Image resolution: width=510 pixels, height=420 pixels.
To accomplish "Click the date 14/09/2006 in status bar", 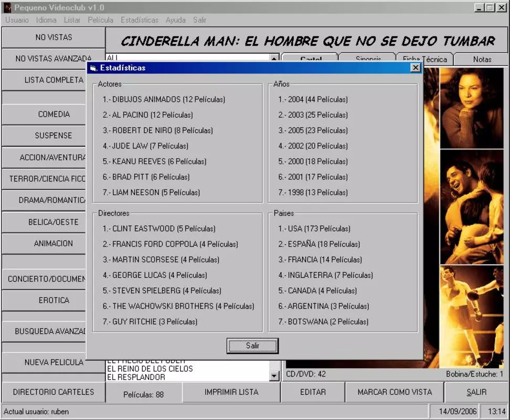I will pos(458,412).
